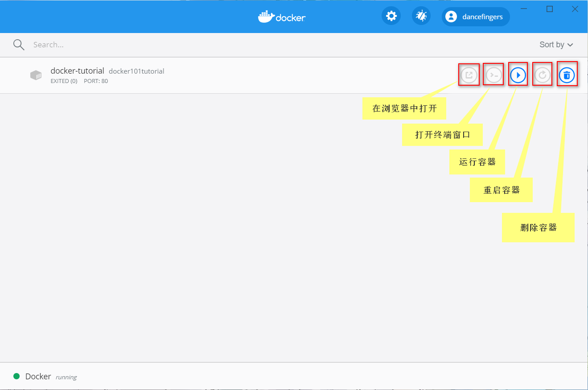Maximize the Docker window
The height and width of the screenshot is (390, 588).
(x=550, y=9)
